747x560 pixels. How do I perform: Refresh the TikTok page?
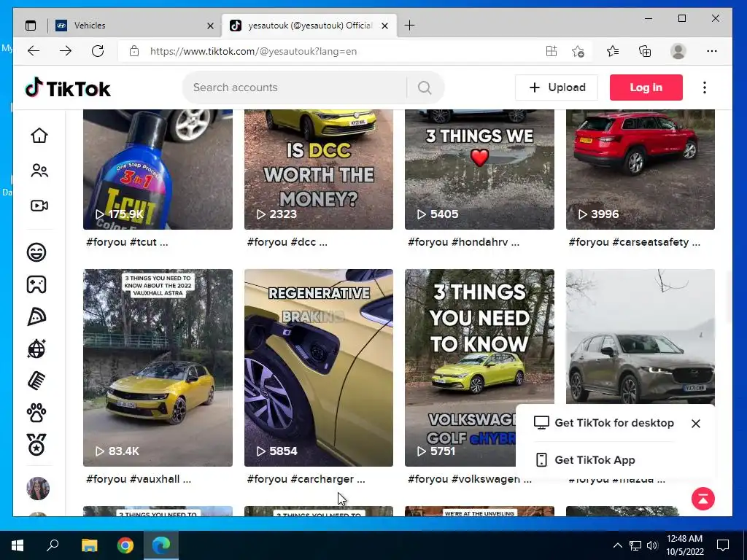click(x=98, y=51)
